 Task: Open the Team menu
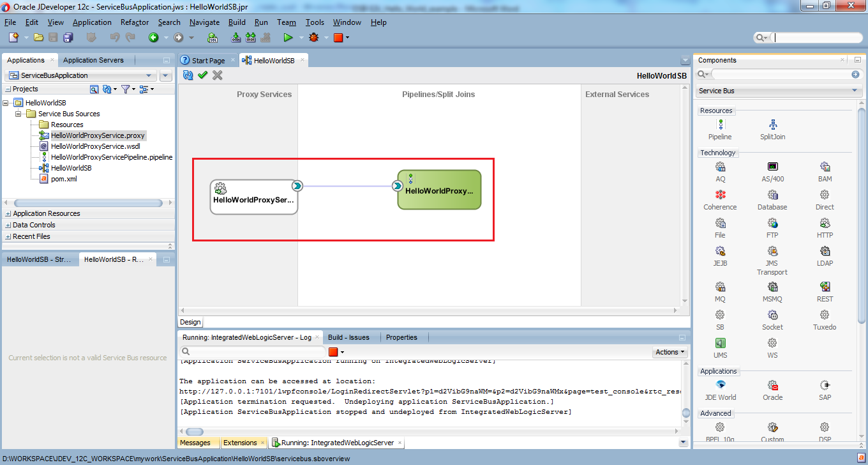click(x=287, y=22)
